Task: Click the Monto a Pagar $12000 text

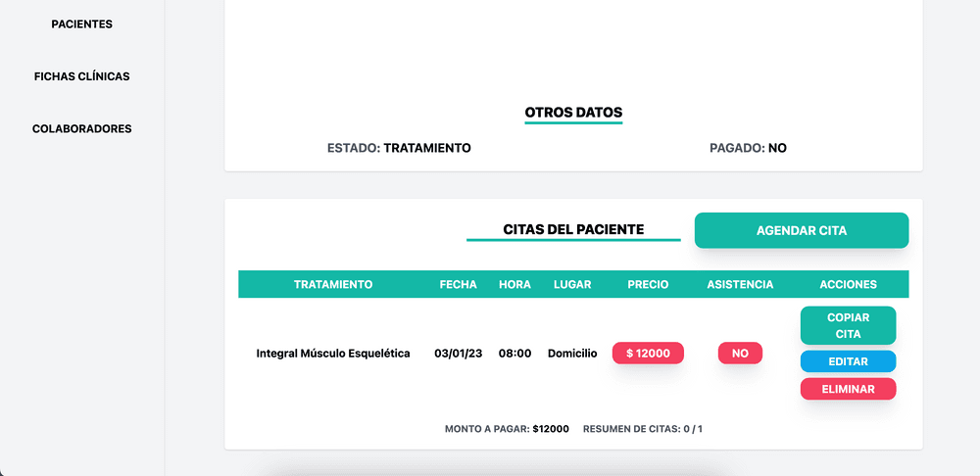Action: [507, 429]
